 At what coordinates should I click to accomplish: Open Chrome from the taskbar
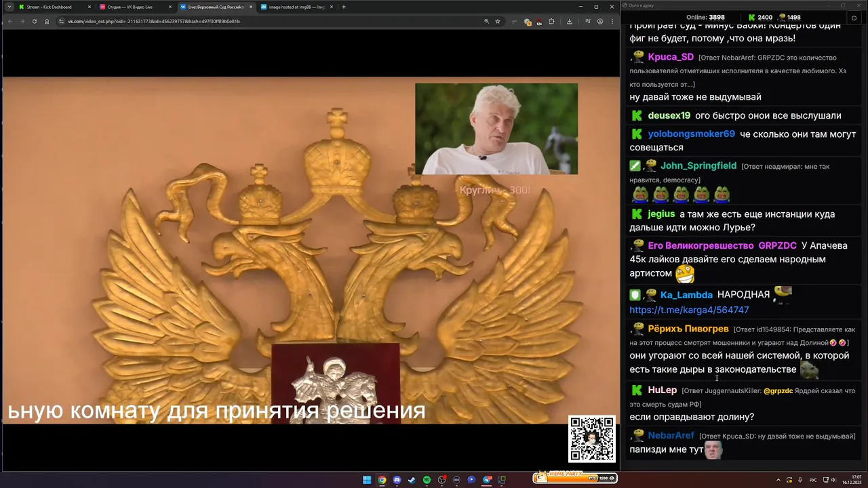point(382,480)
